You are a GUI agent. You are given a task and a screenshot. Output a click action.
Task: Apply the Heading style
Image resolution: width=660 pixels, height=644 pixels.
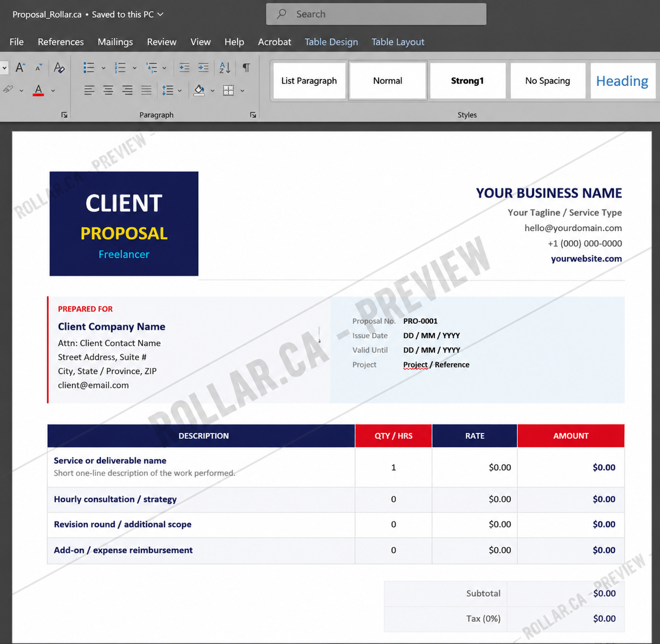[623, 81]
